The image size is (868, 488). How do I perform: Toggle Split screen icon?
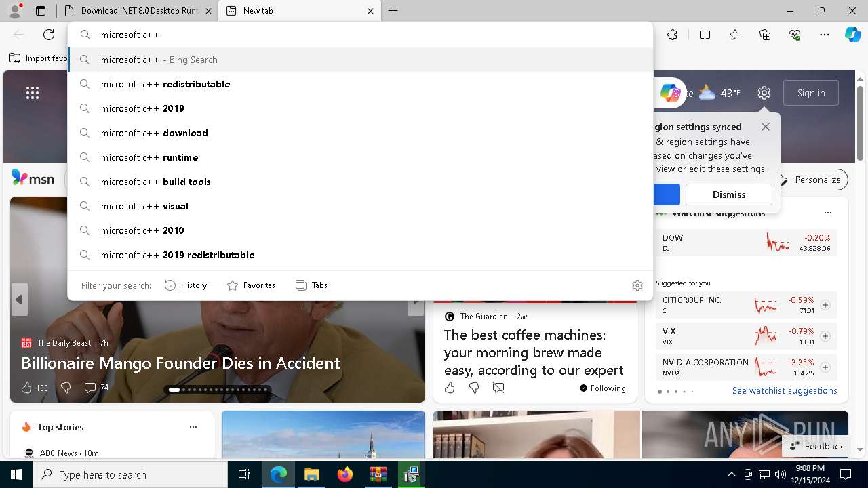[705, 35]
